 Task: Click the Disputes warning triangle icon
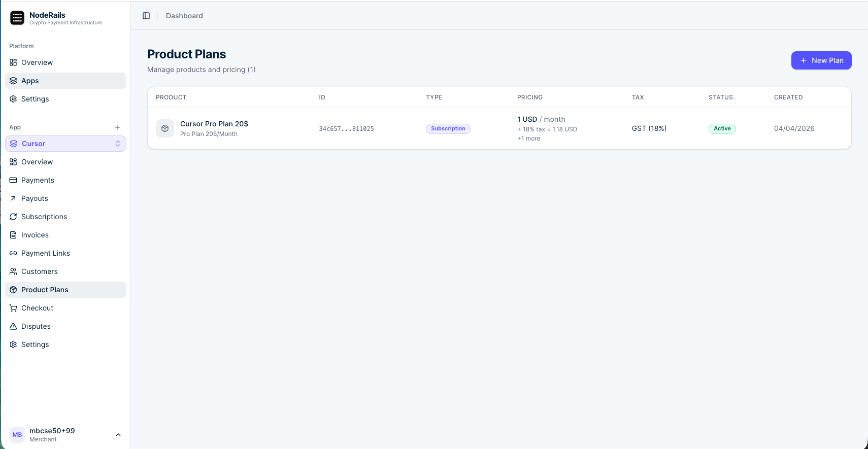(x=13, y=326)
